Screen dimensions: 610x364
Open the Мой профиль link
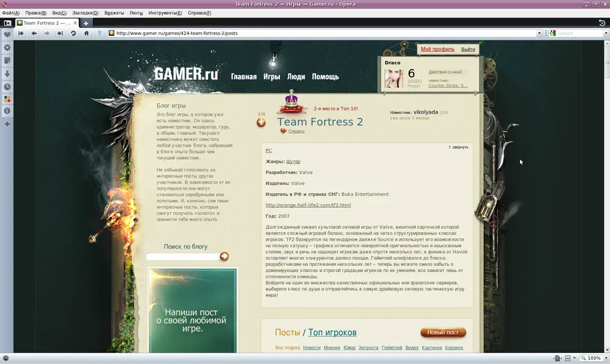coord(437,49)
